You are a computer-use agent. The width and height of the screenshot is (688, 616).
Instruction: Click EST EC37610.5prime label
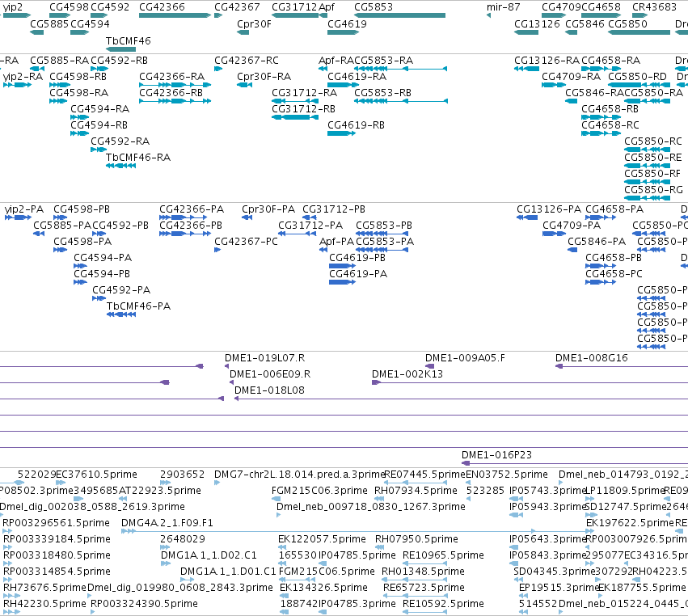pyautogui.click(x=96, y=475)
